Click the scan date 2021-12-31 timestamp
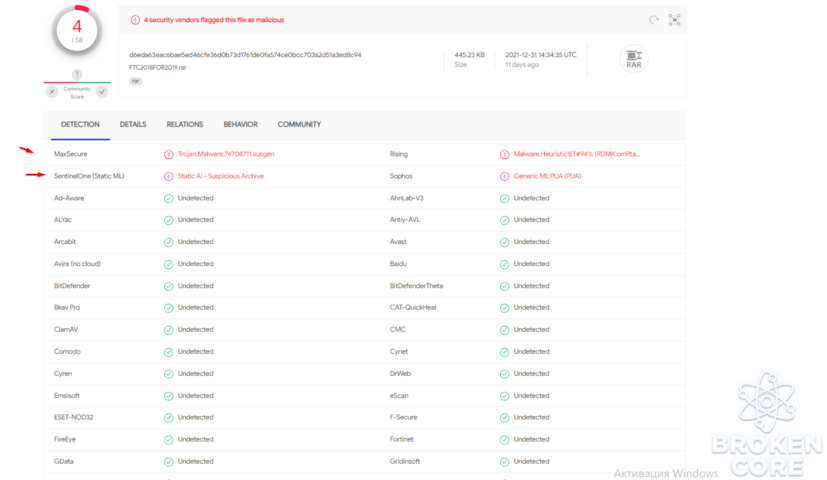The width and height of the screenshot is (827, 480). (x=541, y=55)
